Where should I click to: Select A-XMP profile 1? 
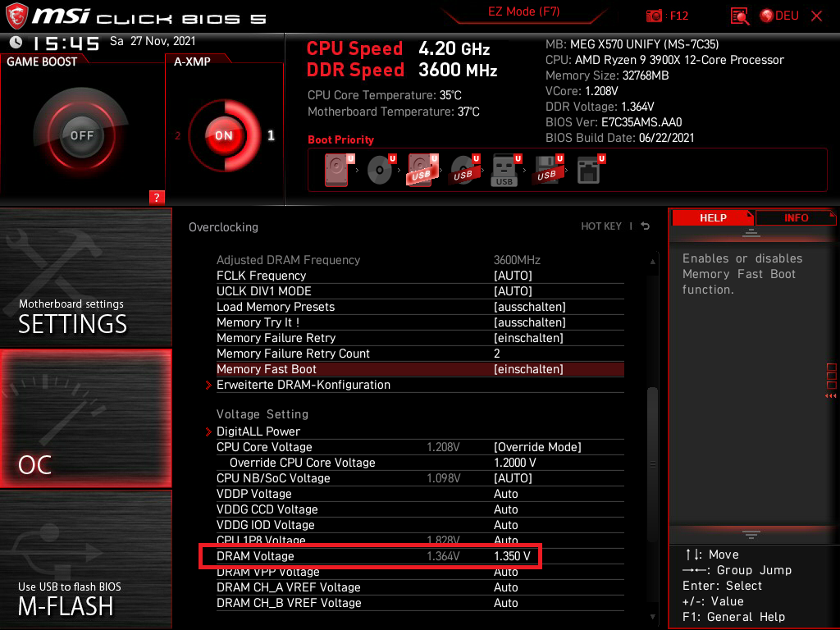coord(271,135)
